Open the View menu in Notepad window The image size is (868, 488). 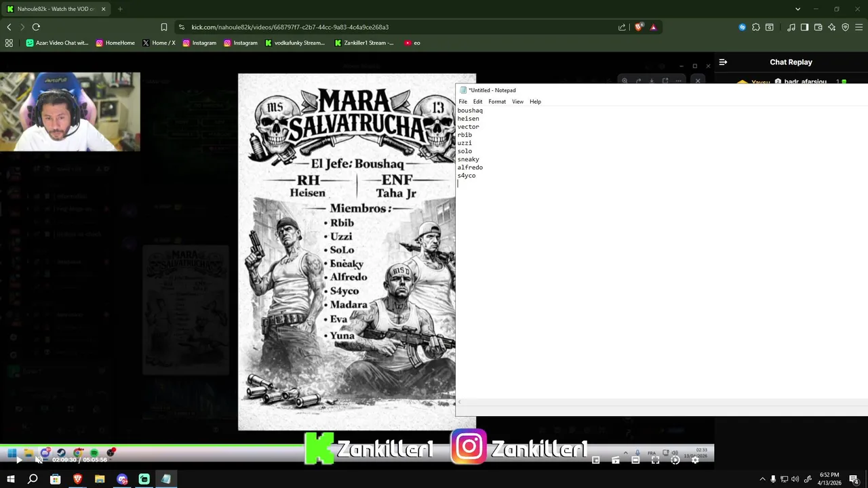click(x=517, y=102)
